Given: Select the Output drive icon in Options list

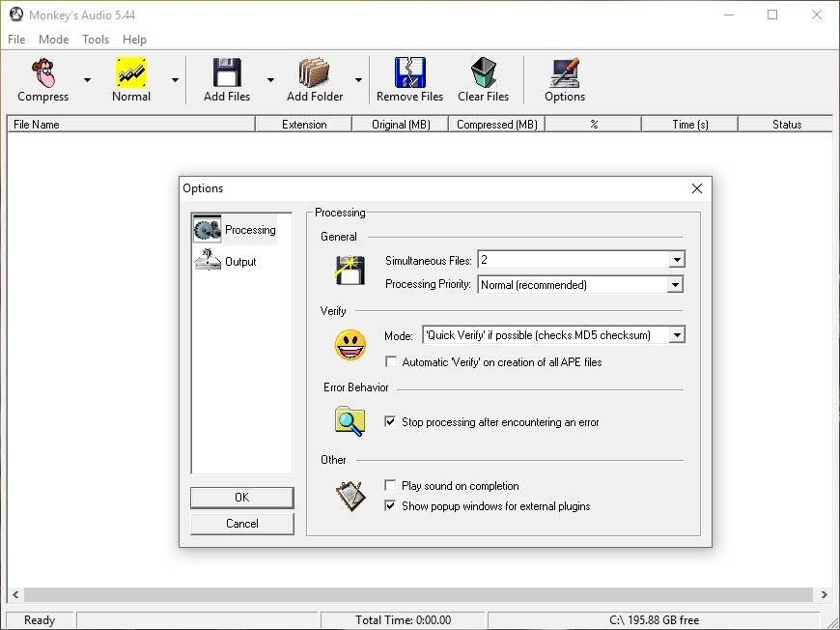Looking at the screenshot, I should pyautogui.click(x=208, y=260).
